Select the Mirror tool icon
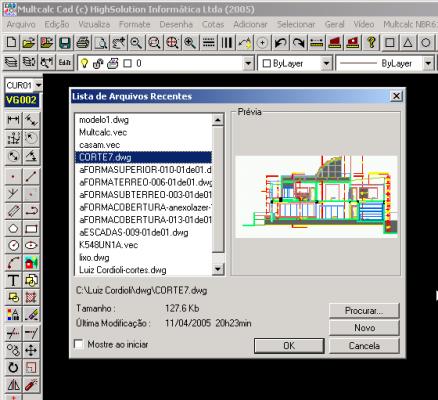 (13, 385)
